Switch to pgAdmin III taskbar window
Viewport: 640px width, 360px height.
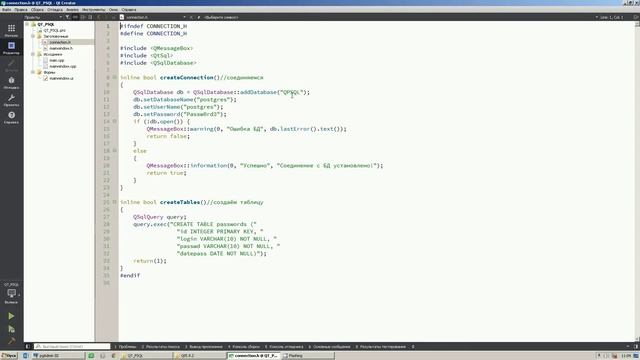58,356
